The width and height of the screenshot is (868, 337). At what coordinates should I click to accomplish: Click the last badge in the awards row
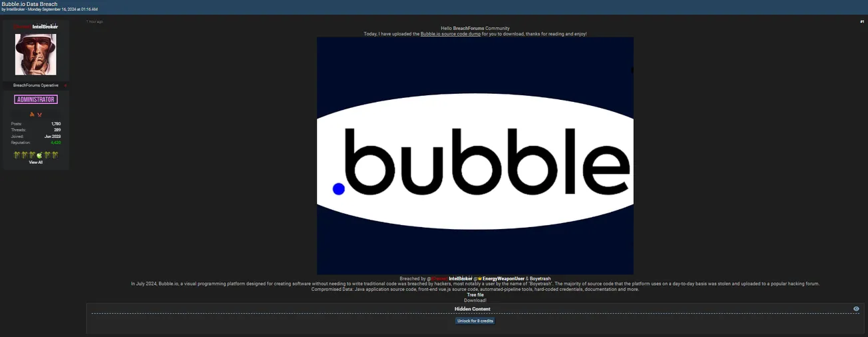55,155
